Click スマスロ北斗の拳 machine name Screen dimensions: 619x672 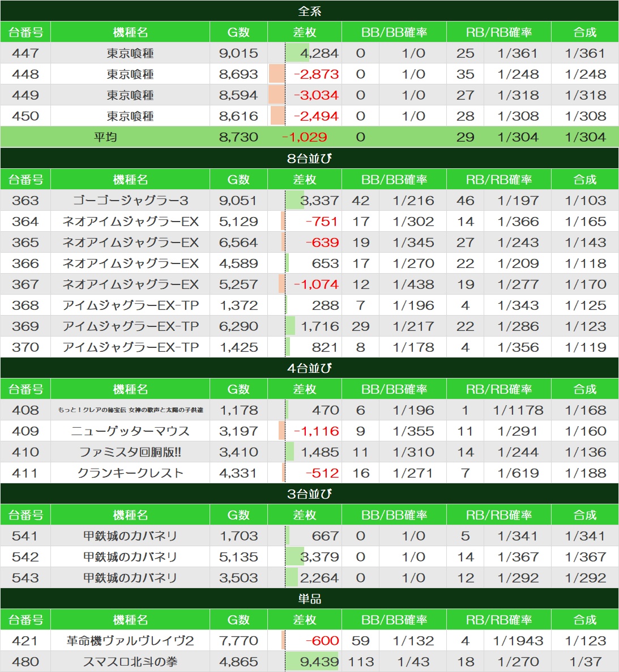pyautogui.click(x=130, y=662)
